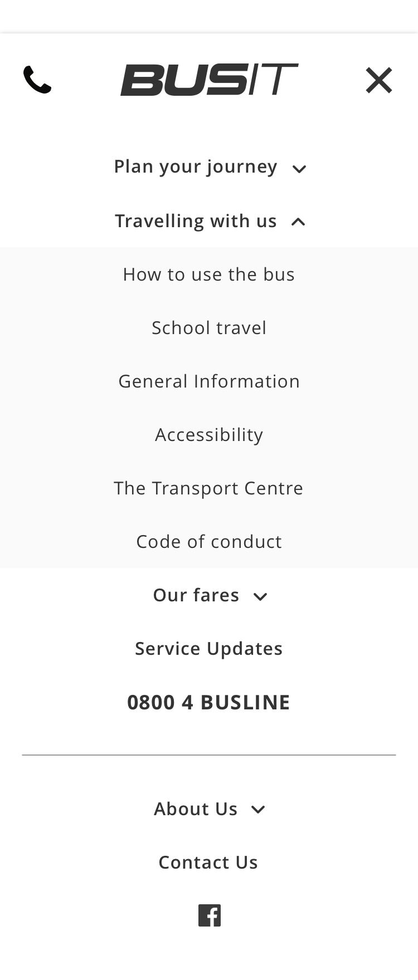Go to School travel page

pos(209,328)
